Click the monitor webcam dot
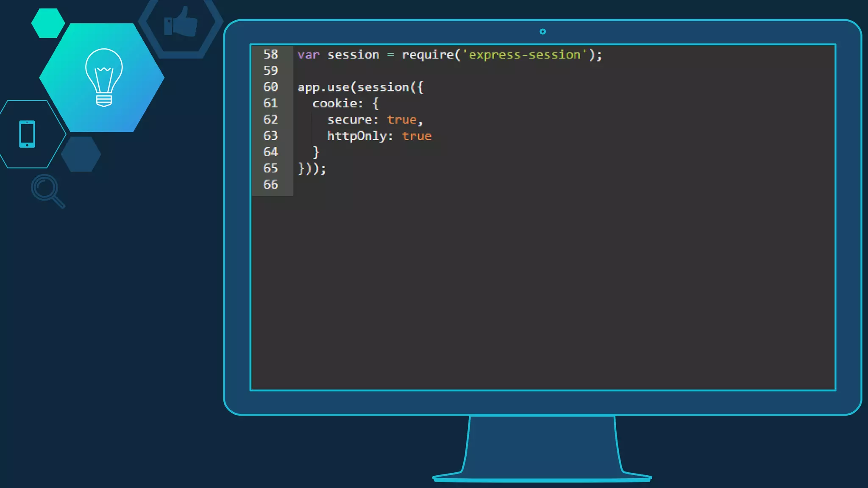This screenshot has width=868, height=488. coord(542,32)
